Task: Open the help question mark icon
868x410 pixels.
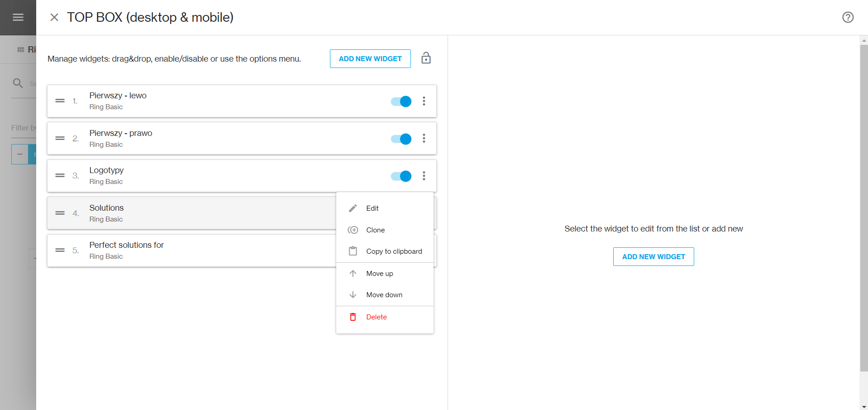Action: pyautogui.click(x=848, y=17)
